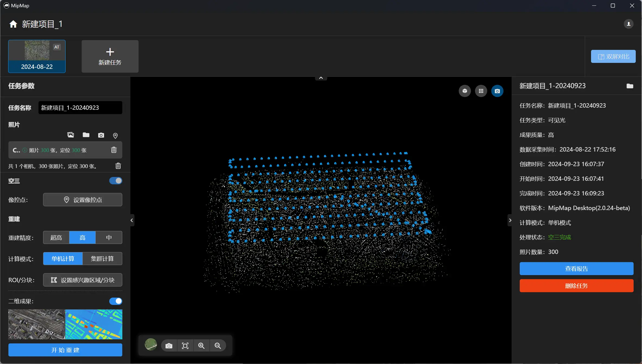The image size is (642, 364).
Task: Click the location pin icon under 照片
Action: coord(115,136)
